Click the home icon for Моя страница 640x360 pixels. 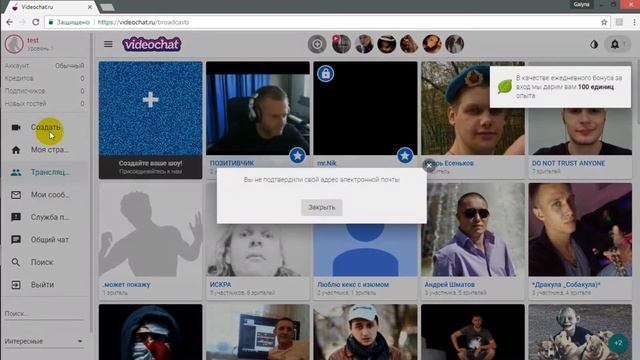(x=16, y=150)
